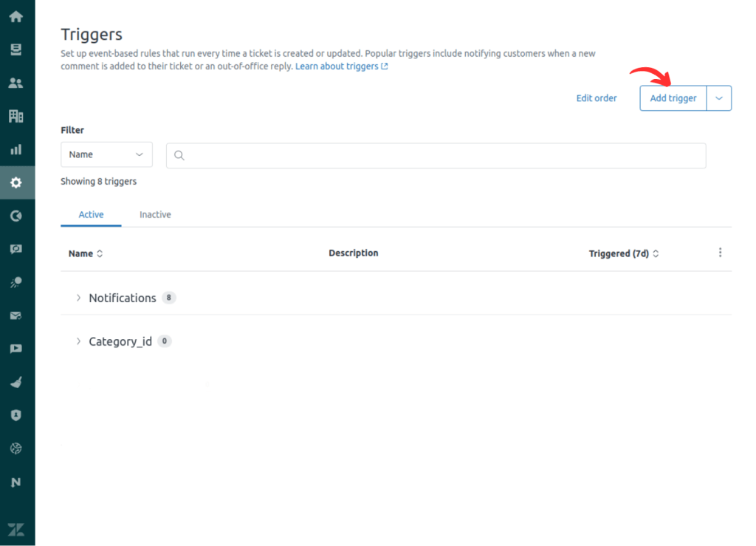Click the trigger search input field

coord(436,155)
